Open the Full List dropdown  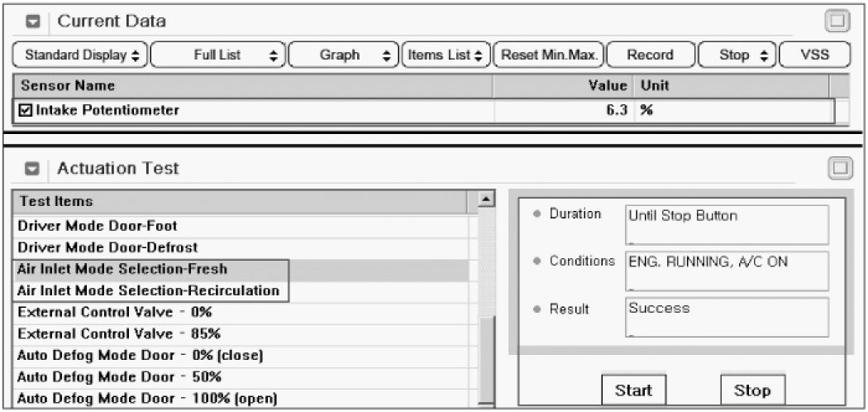click(x=217, y=55)
